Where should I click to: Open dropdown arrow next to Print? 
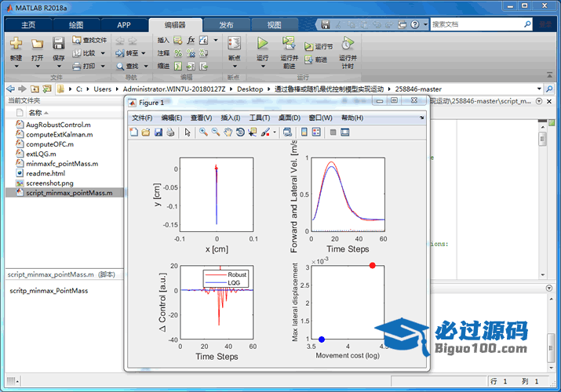pyautogui.click(x=103, y=66)
